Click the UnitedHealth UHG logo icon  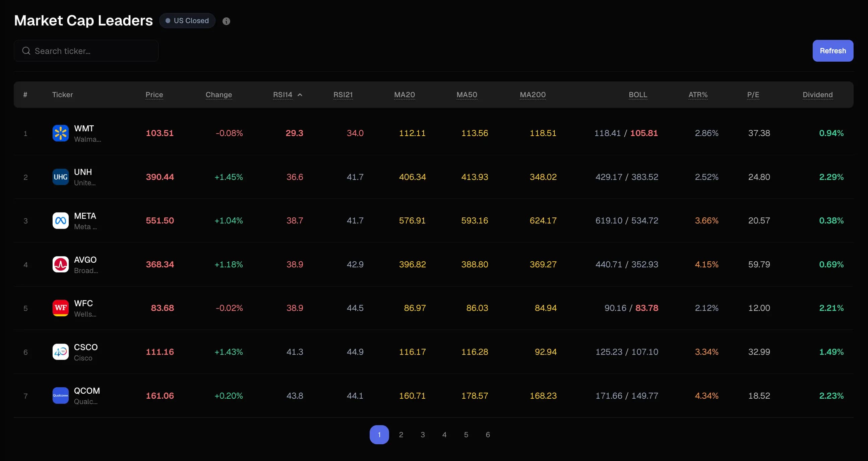pos(61,177)
